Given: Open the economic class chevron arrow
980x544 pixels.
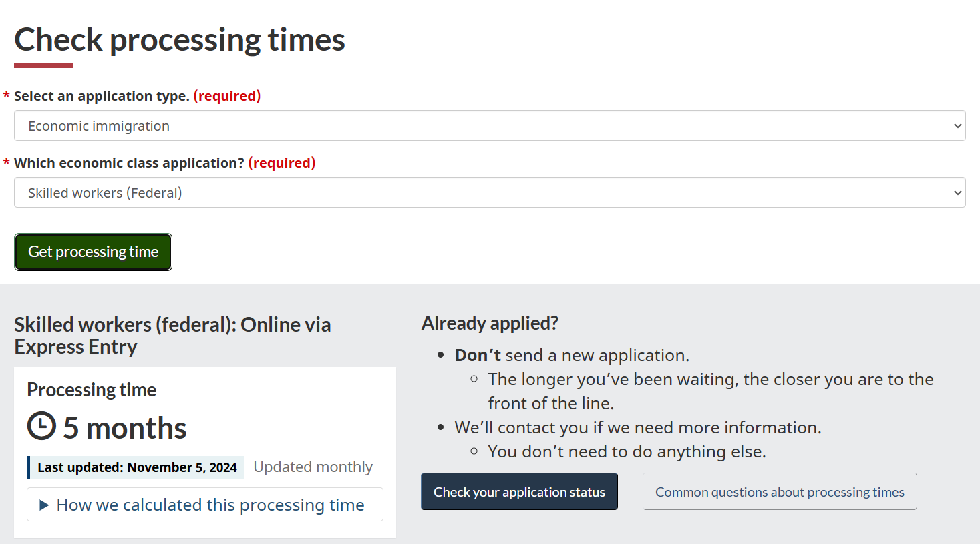Looking at the screenshot, I should pos(957,193).
